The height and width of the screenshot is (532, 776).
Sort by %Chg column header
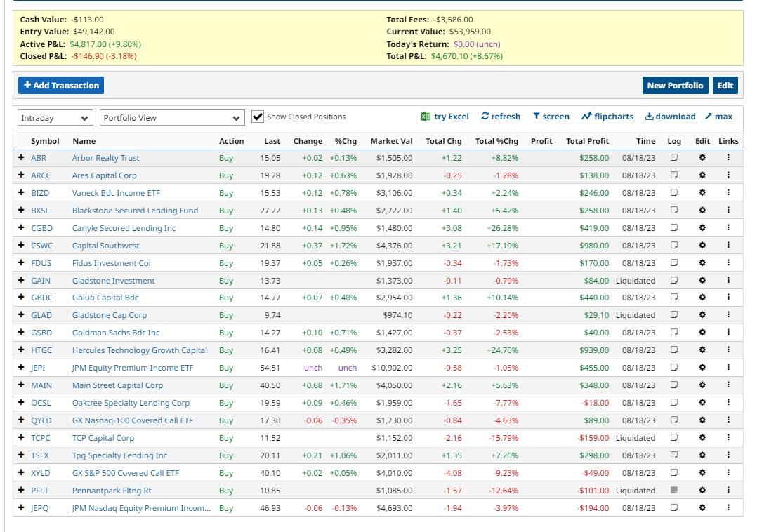(346, 141)
